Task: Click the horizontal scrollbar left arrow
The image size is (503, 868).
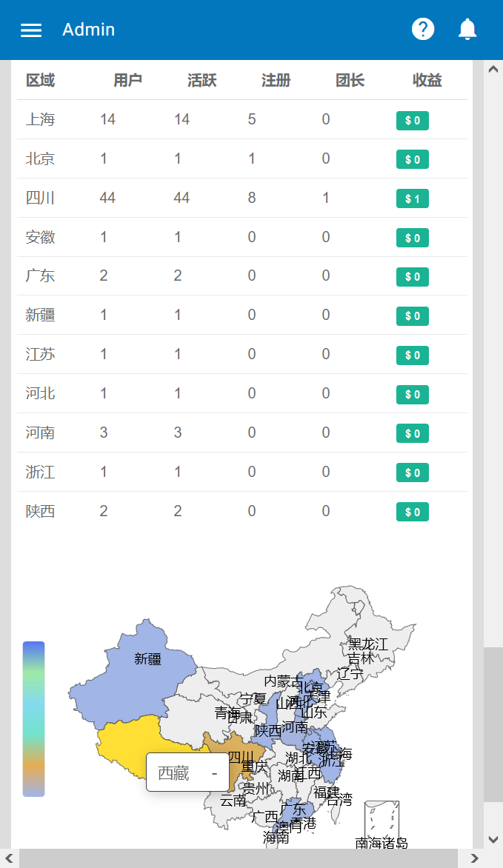Action: coord(9,858)
